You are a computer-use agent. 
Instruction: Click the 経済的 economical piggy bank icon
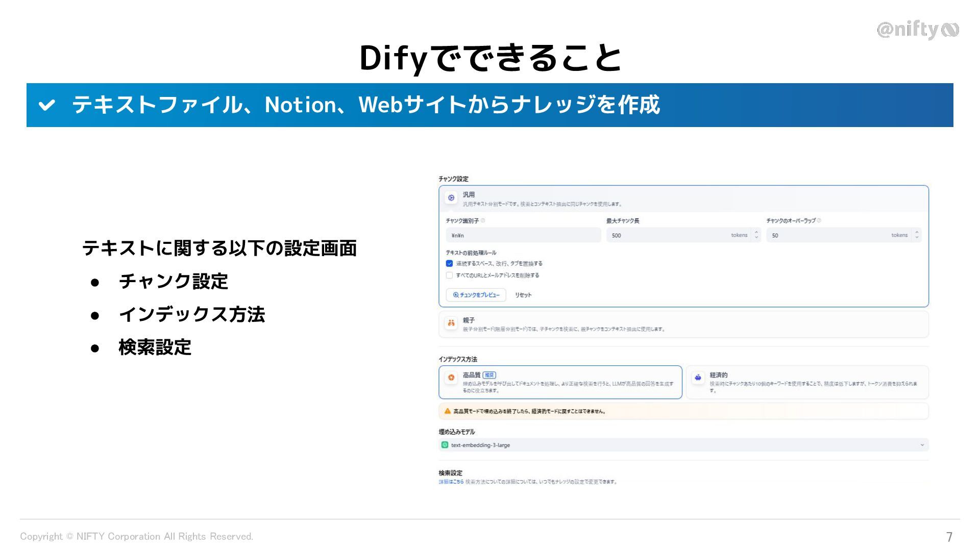click(x=698, y=378)
